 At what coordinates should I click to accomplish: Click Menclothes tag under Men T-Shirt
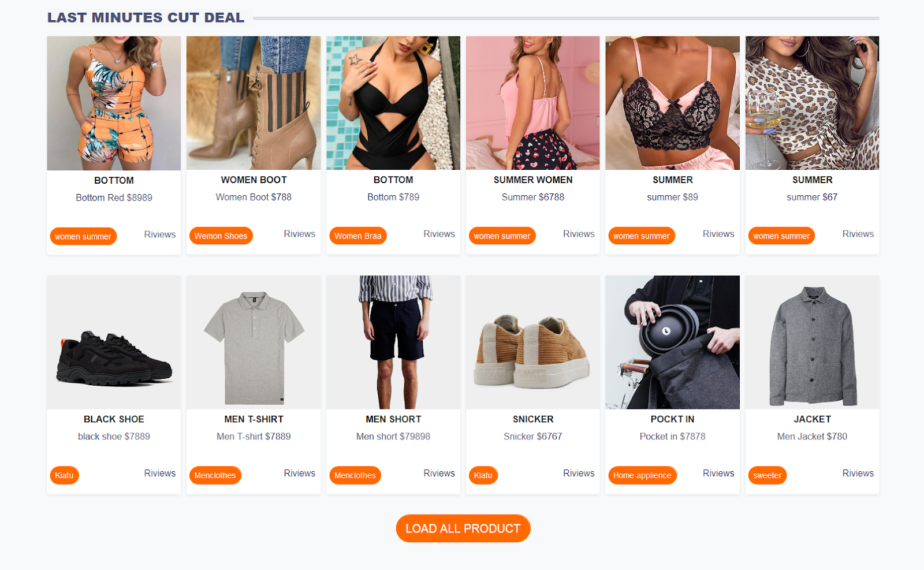[215, 475]
